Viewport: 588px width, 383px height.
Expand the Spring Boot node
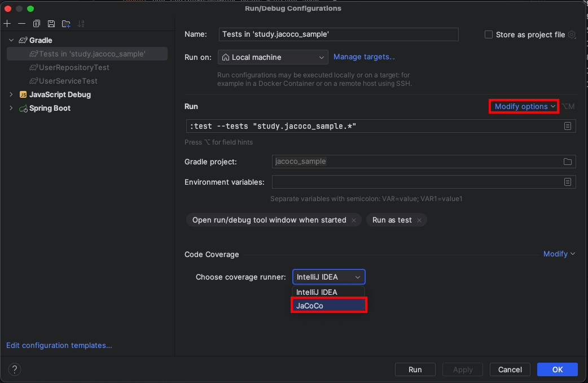(11, 108)
